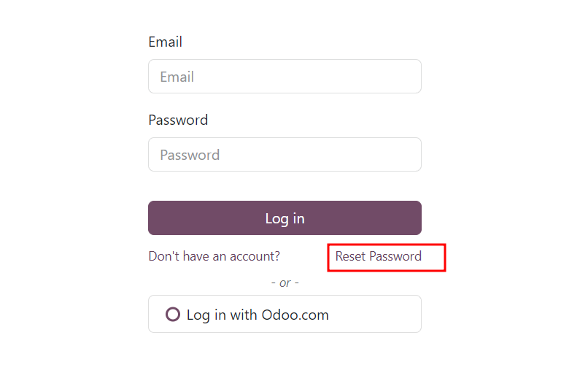
Task: Open the Reset Password link
Action: click(x=378, y=256)
